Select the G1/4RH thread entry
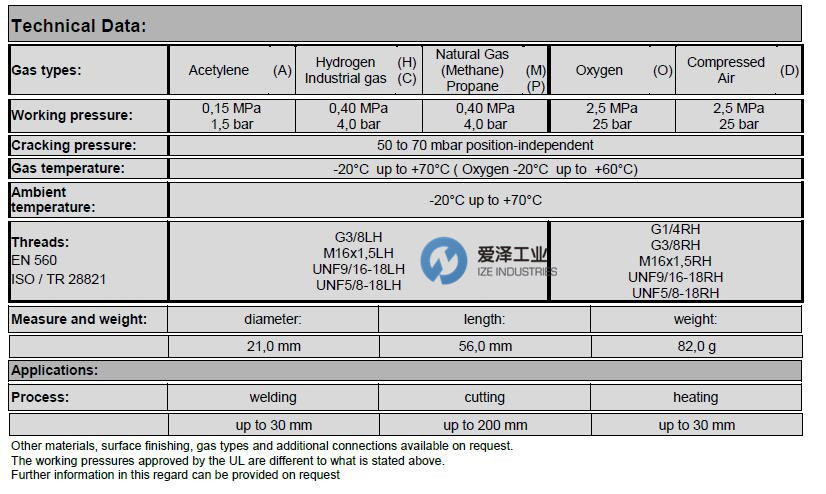 tap(675, 229)
